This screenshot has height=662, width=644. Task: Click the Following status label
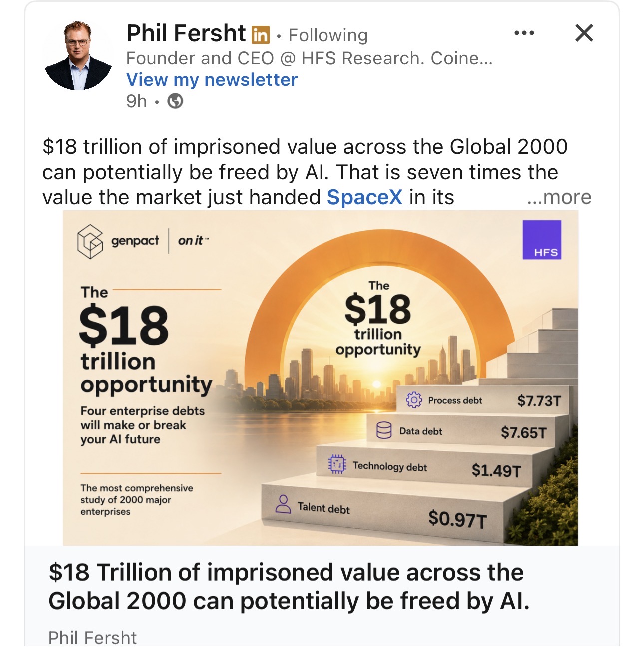click(x=328, y=35)
